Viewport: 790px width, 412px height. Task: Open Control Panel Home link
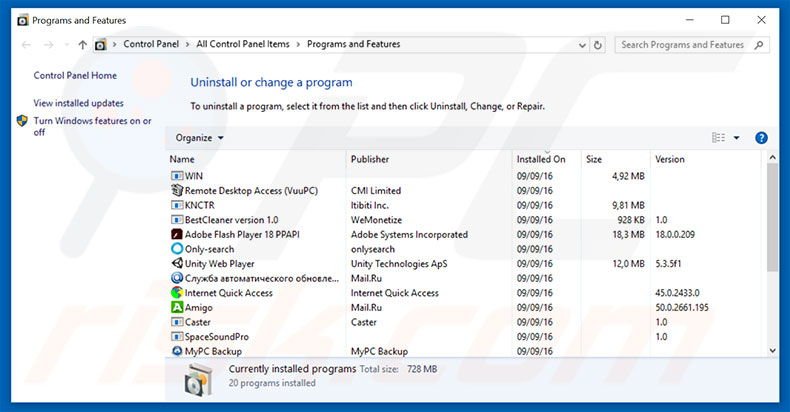tap(75, 75)
